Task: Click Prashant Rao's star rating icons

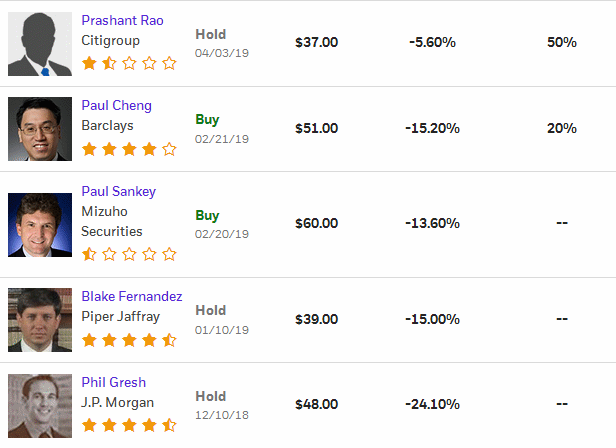Action: [x=129, y=63]
